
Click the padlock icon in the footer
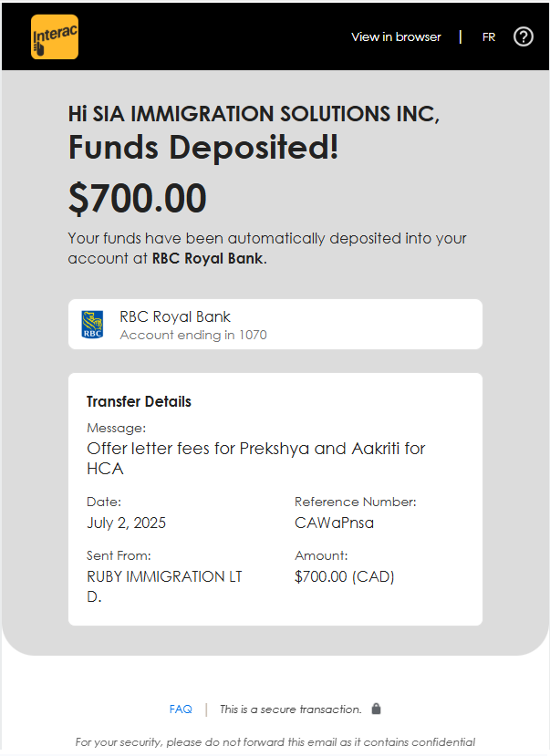(377, 709)
